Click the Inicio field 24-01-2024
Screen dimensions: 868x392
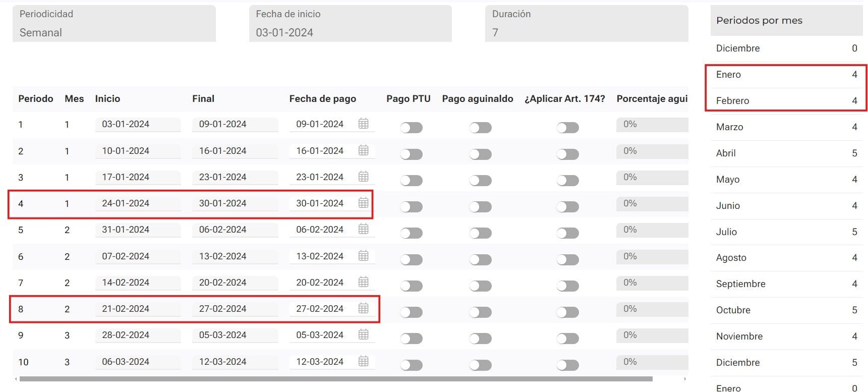tap(138, 203)
